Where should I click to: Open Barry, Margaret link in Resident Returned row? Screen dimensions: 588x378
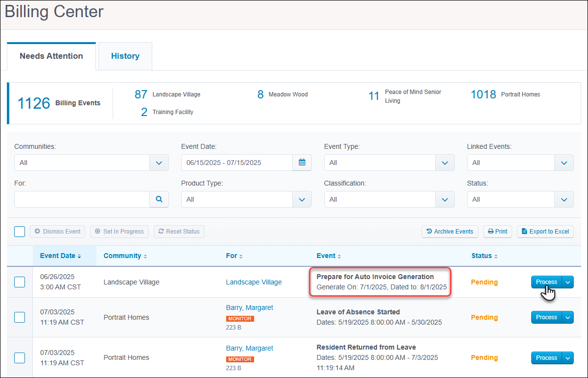pyautogui.click(x=250, y=348)
